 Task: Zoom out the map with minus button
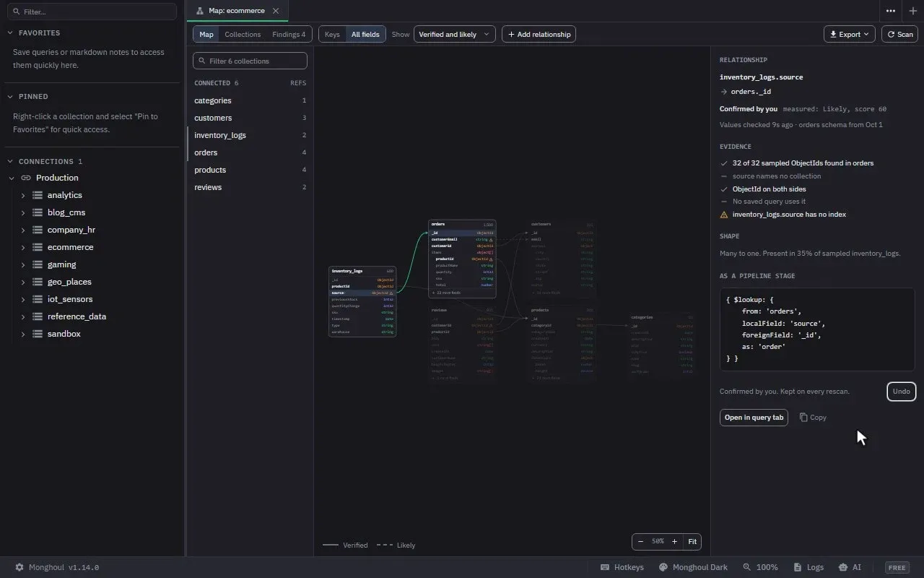click(x=640, y=542)
